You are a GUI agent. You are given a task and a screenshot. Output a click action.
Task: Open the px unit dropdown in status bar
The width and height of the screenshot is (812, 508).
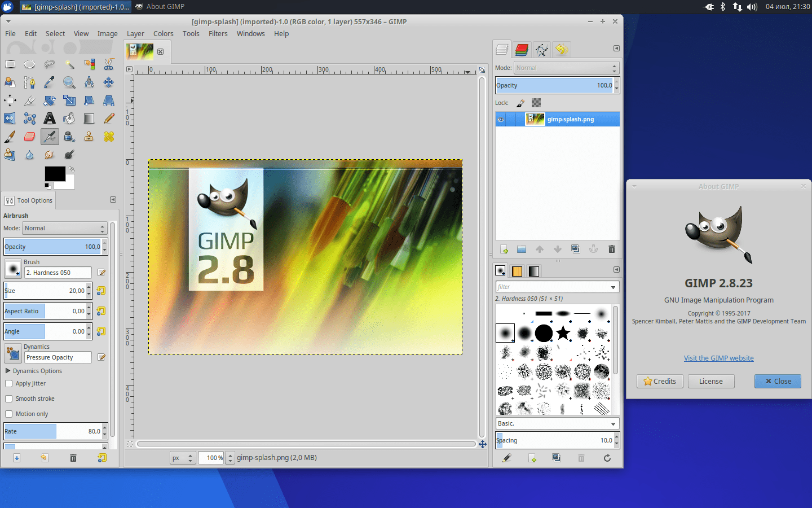tap(183, 458)
